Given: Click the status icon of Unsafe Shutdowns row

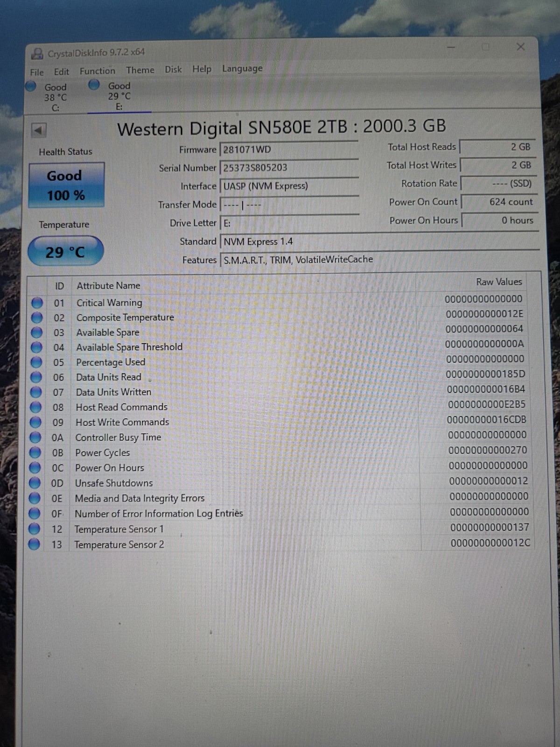Looking at the screenshot, I should coord(35,483).
